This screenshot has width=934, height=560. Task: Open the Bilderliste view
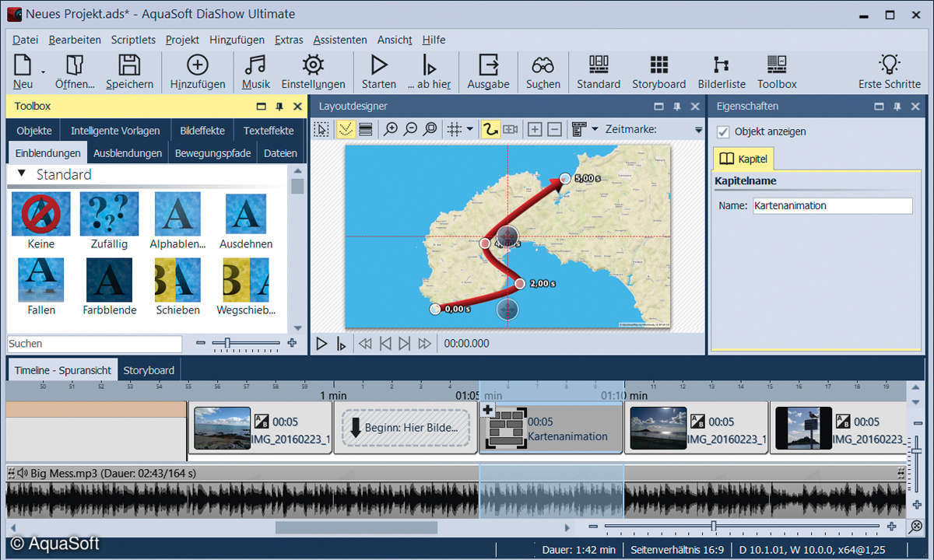722,65
